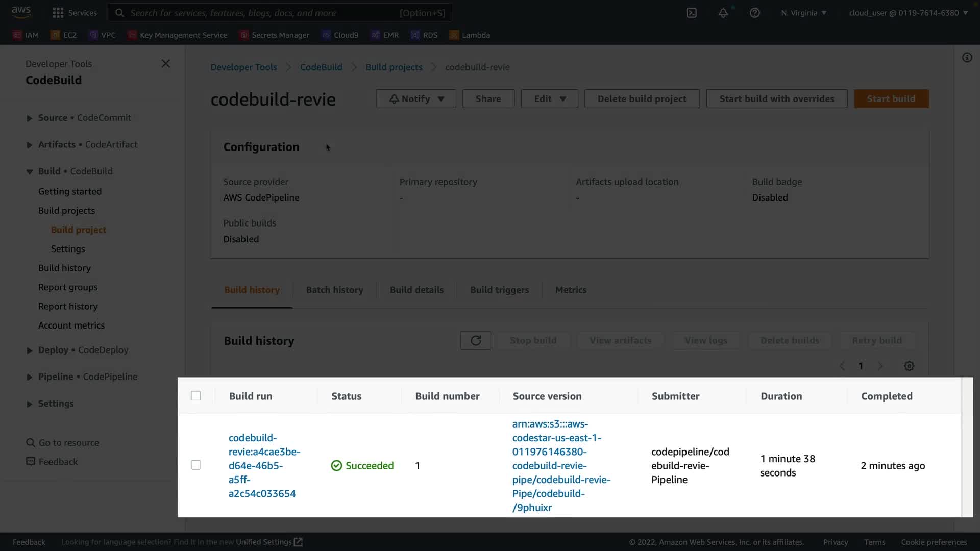This screenshot has width=980, height=551.
Task: Refresh the build history list
Action: point(475,340)
